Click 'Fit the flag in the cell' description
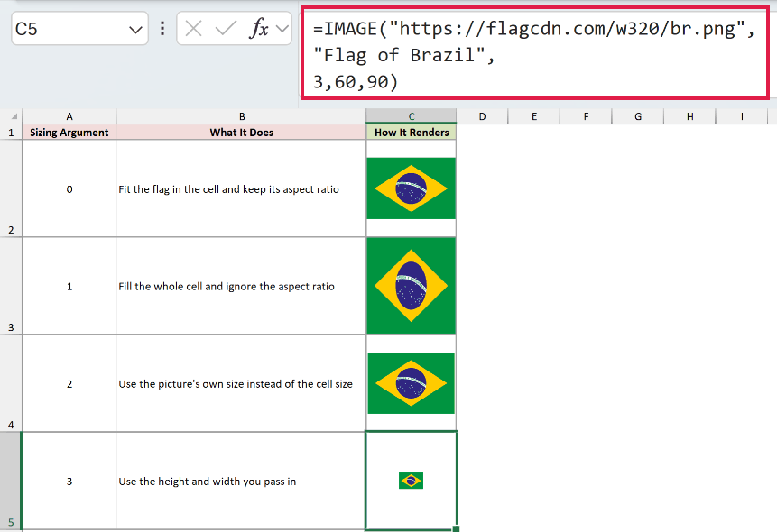Viewport: 777px width, 532px height. click(x=228, y=189)
